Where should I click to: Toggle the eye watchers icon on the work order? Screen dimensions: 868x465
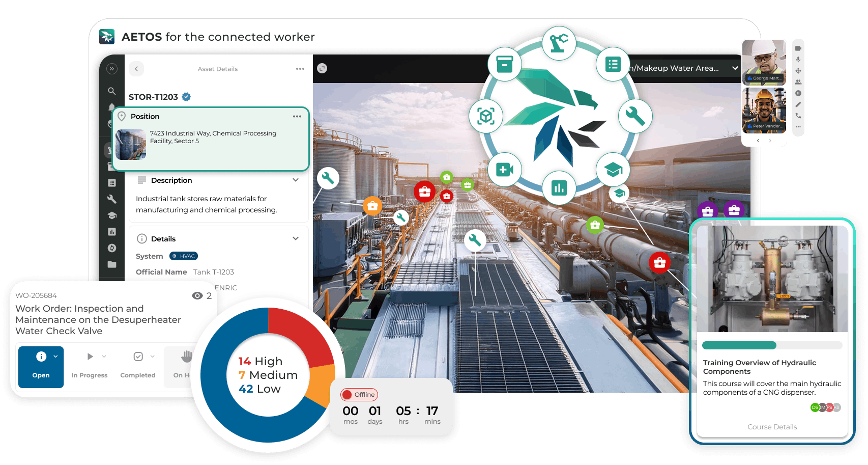[x=197, y=296]
